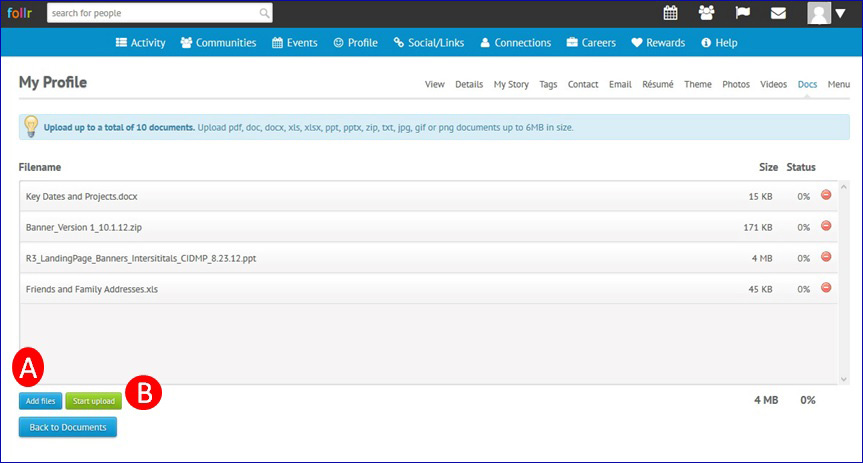Viewport: 863px width, 463px height.
Task: Switch to the My Story tab
Action: click(511, 84)
